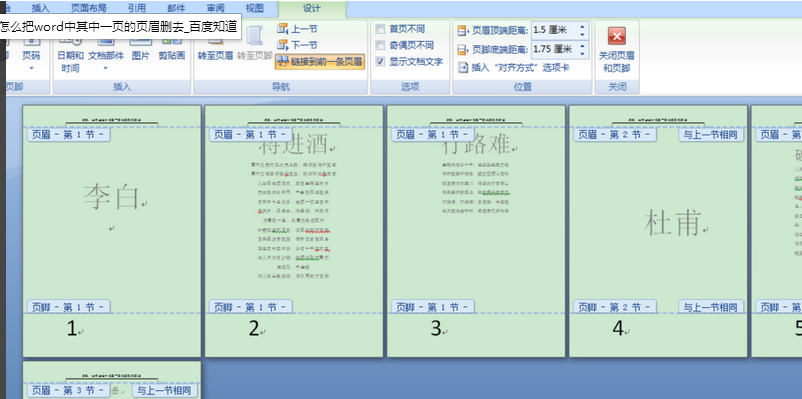Click the 转至页脚 (Go to Footer) icon
Viewport: 802px width, 399px height.
pyautogui.click(x=255, y=43)
